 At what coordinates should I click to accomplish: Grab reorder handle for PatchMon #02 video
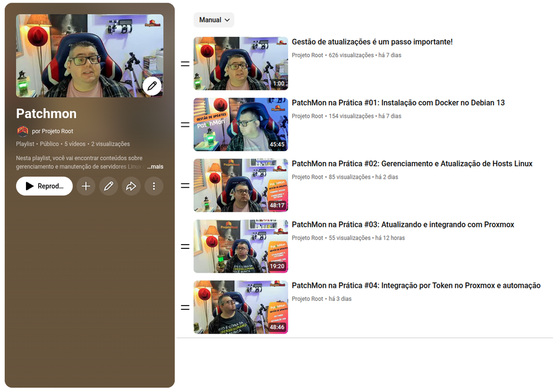[185, 185]
